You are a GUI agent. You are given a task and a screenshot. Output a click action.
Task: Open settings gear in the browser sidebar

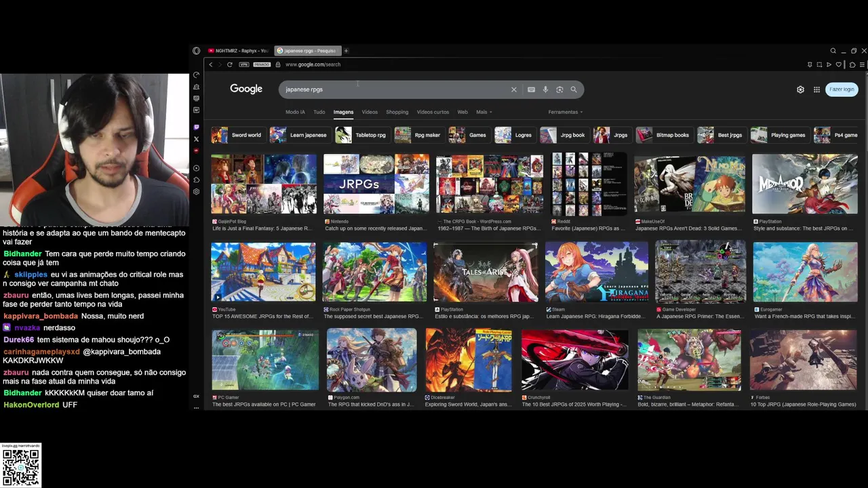click(x=197, y=192)
